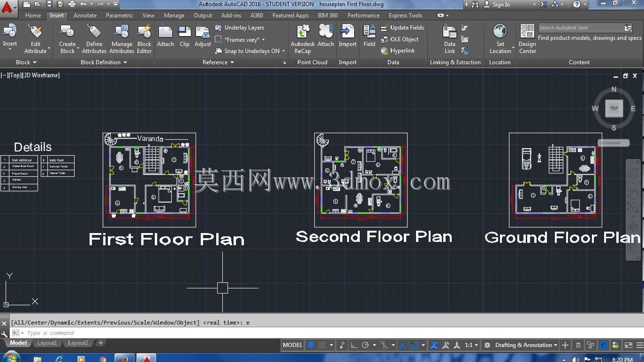644x362 pixels.
Task: Click the Hyperlink button
Action: pyautogui.click(x=398, y=51)
